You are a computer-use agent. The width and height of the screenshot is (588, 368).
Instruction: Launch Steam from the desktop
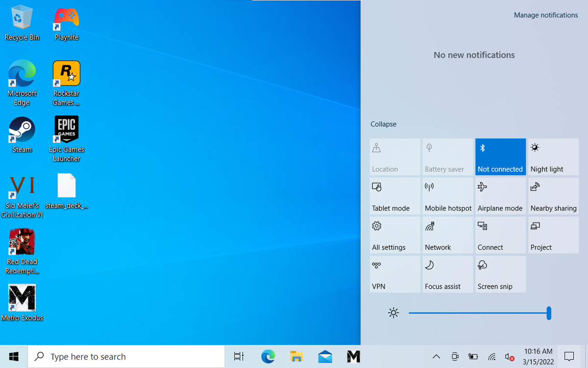coord(22,129)
